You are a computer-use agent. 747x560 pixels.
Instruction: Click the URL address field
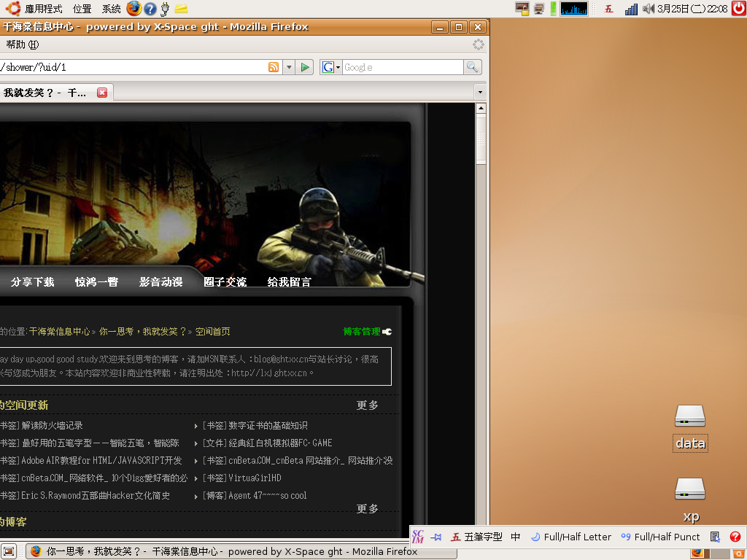coord(133,67)
